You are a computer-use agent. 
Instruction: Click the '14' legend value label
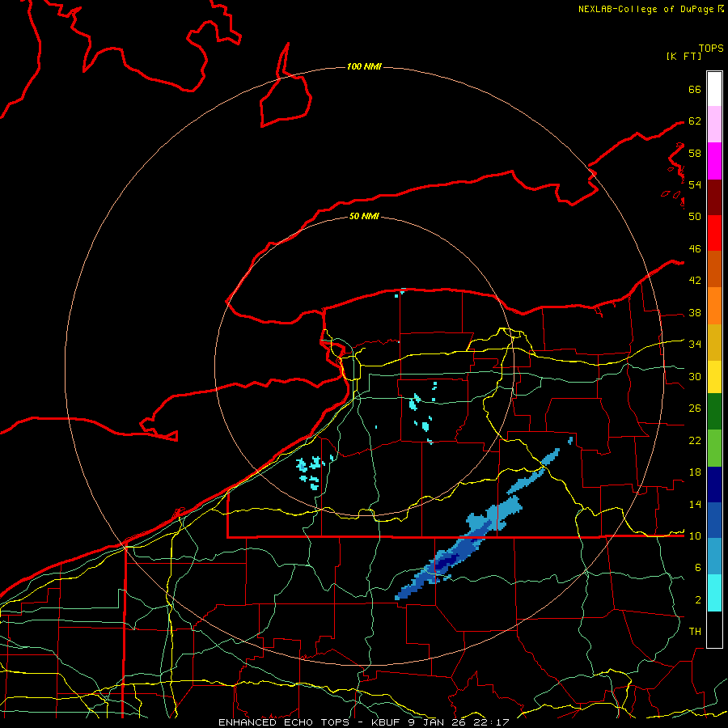(695, 505)
